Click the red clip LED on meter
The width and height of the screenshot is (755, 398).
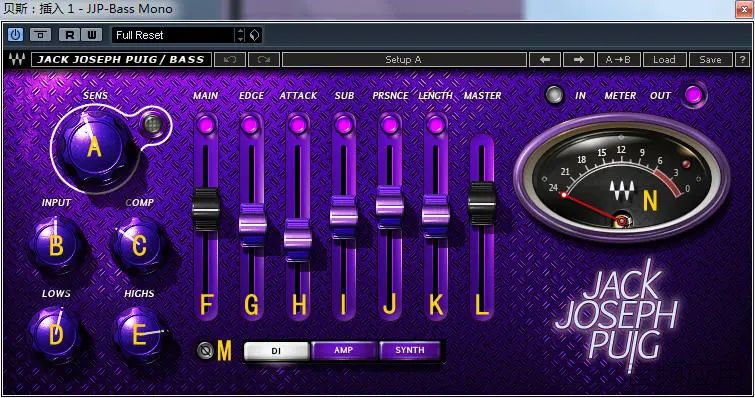686,164
